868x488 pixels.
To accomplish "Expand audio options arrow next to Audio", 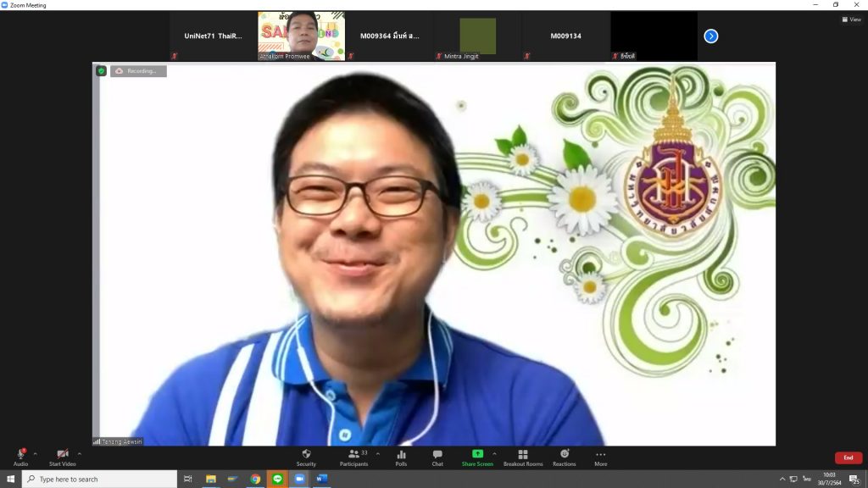I will [35, 454].
